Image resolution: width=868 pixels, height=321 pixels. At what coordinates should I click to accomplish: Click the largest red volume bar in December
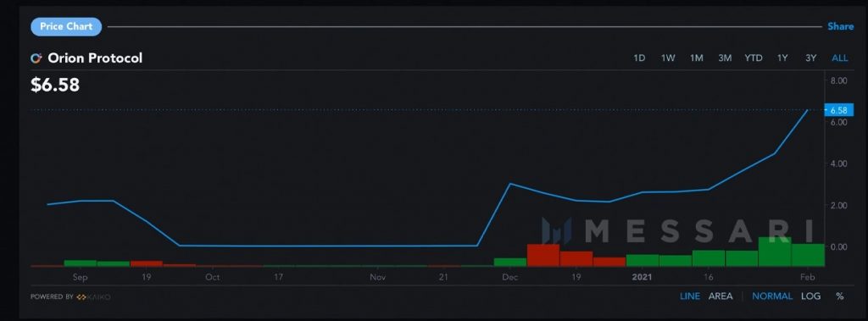point(543,255)
